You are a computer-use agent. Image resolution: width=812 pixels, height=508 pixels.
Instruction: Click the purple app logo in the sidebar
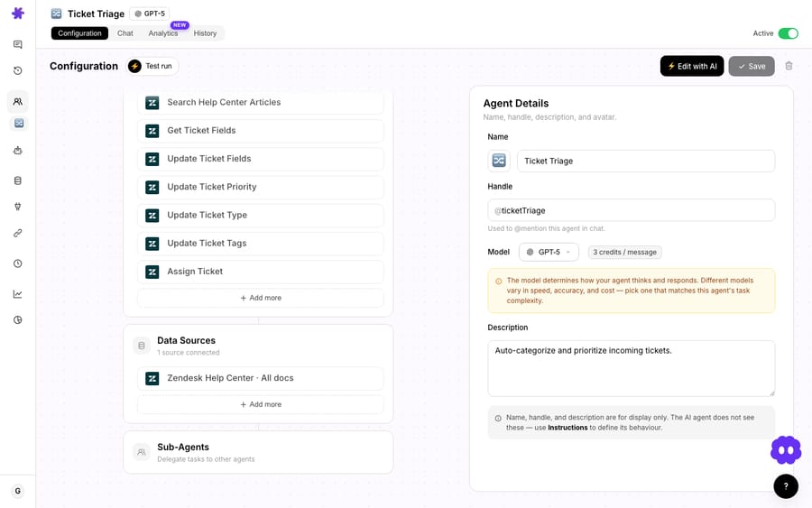18,13
